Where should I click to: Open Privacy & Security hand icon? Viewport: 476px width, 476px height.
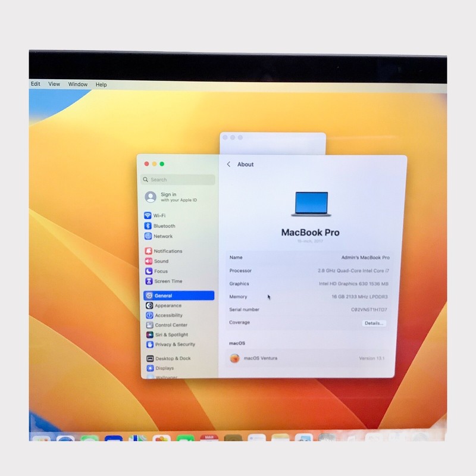pyautogui.click(x=150, y=345)
